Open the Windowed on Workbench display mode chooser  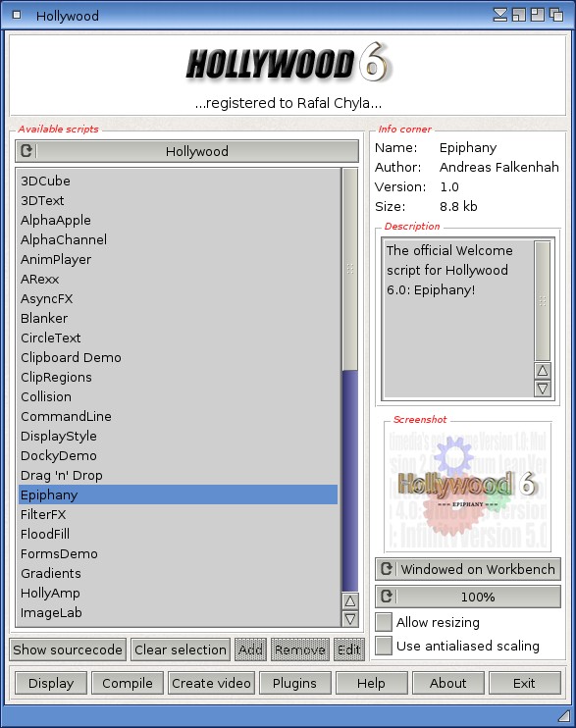click(x=468, y=569)
